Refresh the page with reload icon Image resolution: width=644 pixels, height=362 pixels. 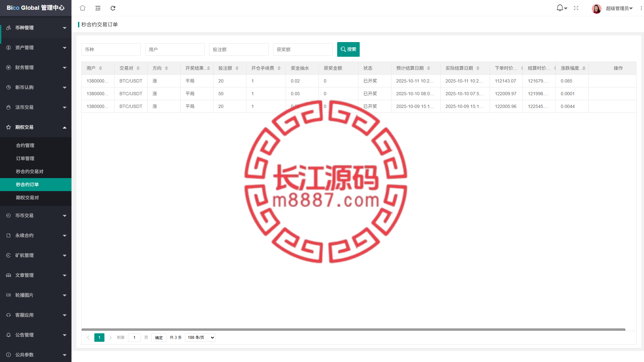point(113,8)
